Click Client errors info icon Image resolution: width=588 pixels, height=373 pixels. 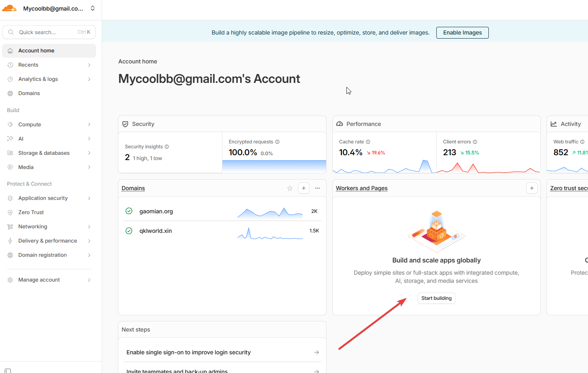(475, 142)
